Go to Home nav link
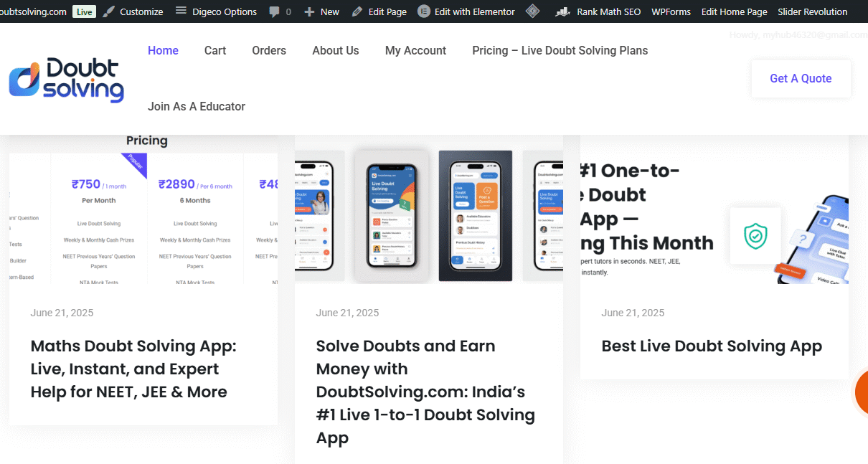This screenshot has height=464, width=868. pos(163,50)
